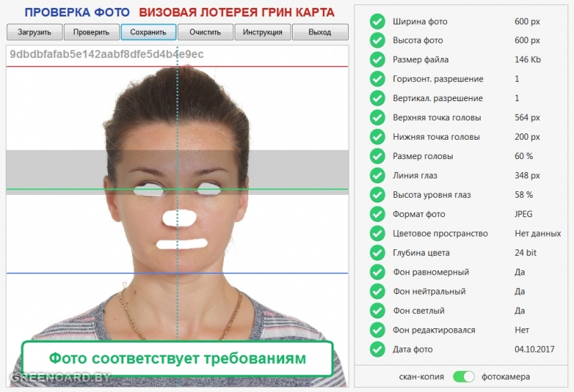Click the checkmark next to Фон равномерный
Screen dimensions: 574x392
click(x=377, y=272)
